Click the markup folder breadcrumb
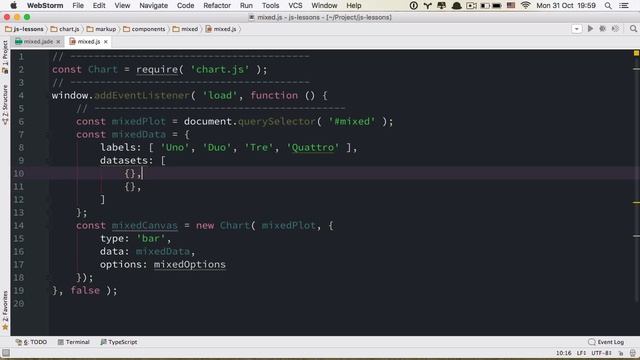 102,29
